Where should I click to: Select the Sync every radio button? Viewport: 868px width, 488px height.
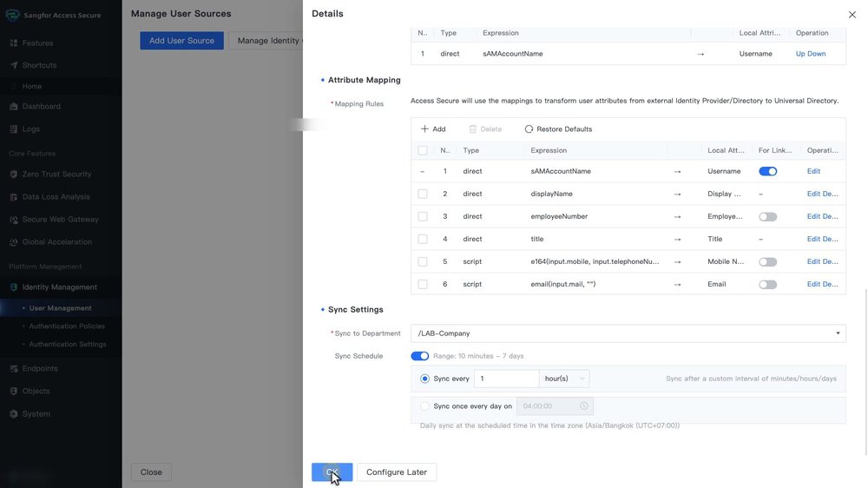coord(424,379)
